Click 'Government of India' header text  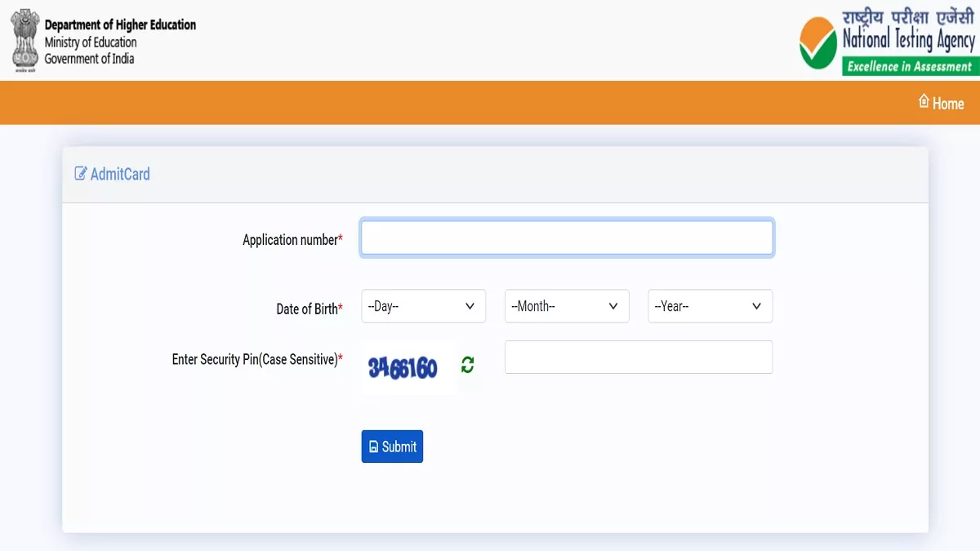89,59
